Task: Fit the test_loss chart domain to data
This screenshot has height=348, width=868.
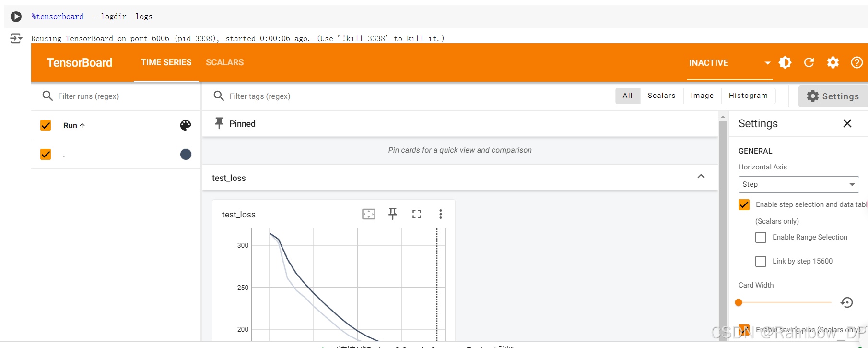Action: point(369,214)
